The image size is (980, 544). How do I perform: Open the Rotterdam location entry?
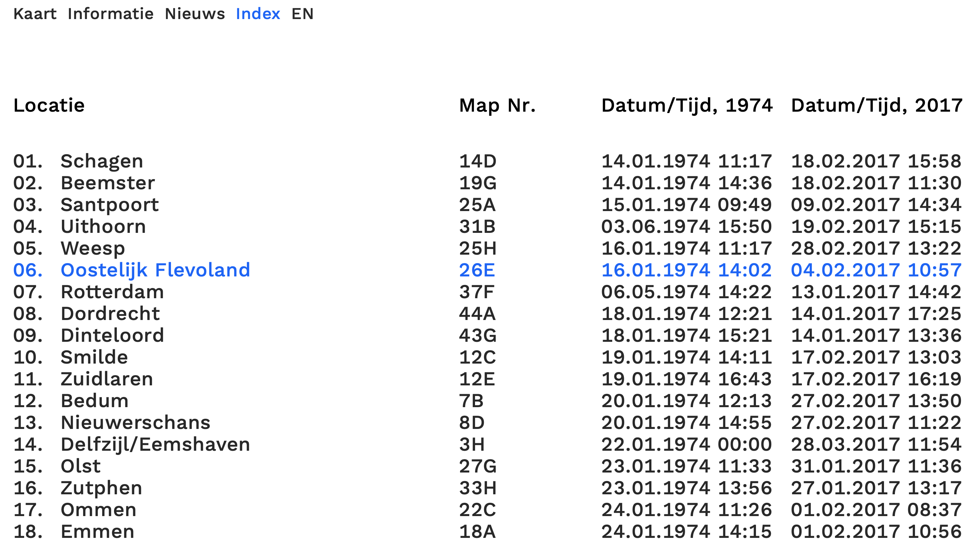tap(112, 292)
